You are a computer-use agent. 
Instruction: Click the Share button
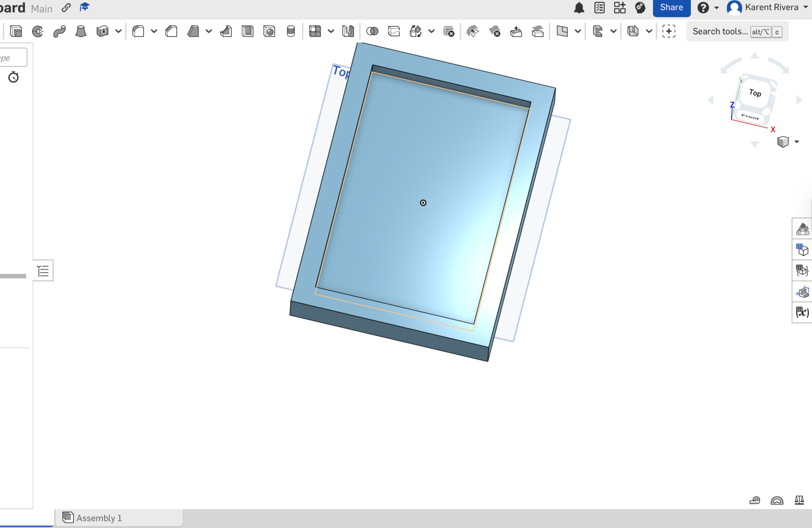click(x=671, y=7)
